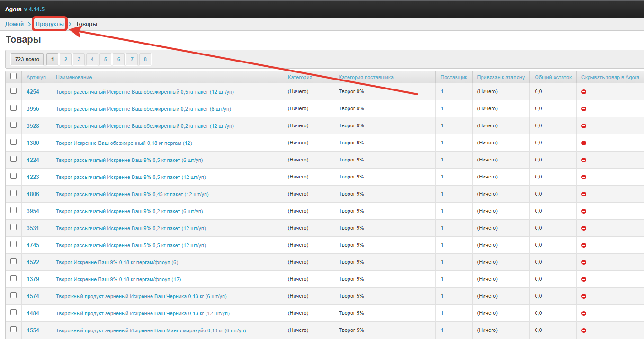Click red hide-status icon in row 4745
The height and width of the screenshot is (339, 644).
584,245
